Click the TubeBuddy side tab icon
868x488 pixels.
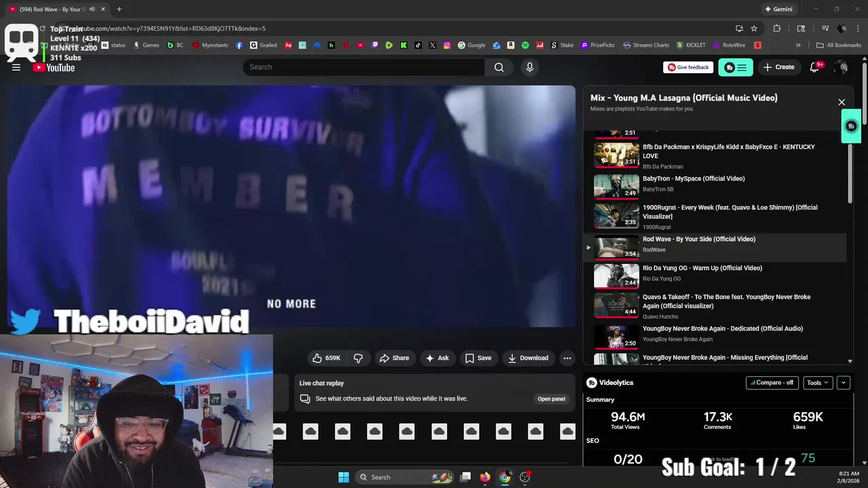pyautogui.click(x=851, y=126)
